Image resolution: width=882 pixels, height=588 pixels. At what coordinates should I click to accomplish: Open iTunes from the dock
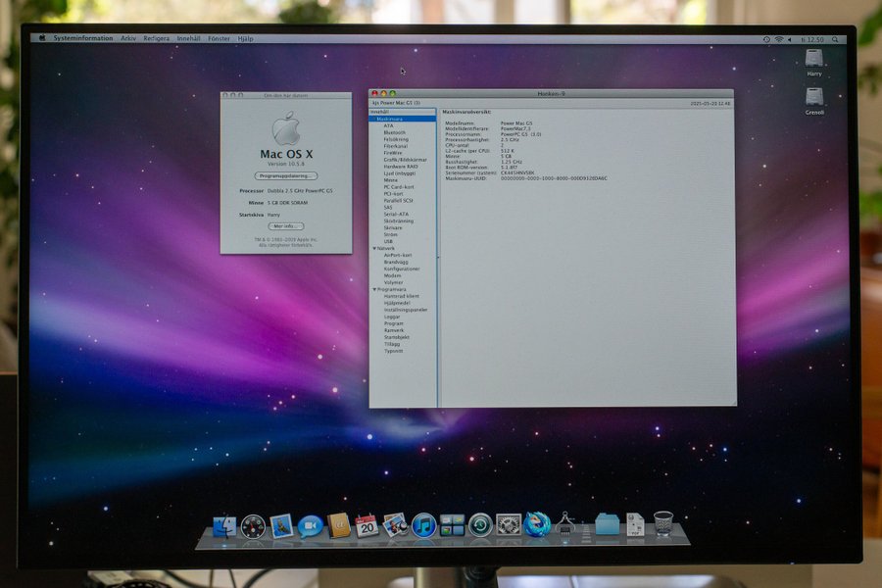coord(424,526)
